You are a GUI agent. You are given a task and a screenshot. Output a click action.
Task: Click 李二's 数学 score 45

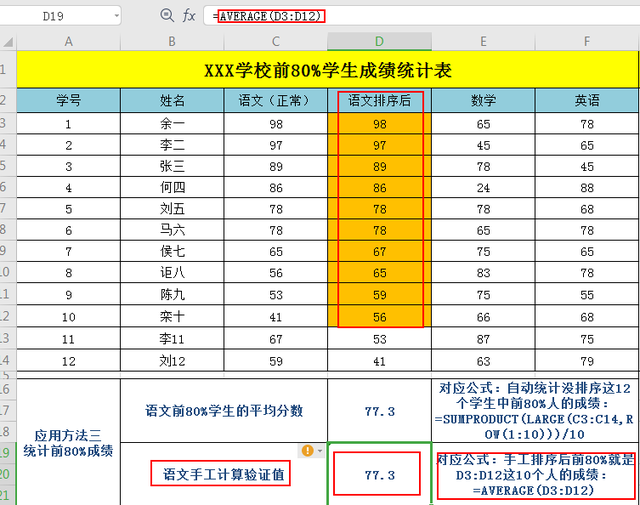(483, 145)
